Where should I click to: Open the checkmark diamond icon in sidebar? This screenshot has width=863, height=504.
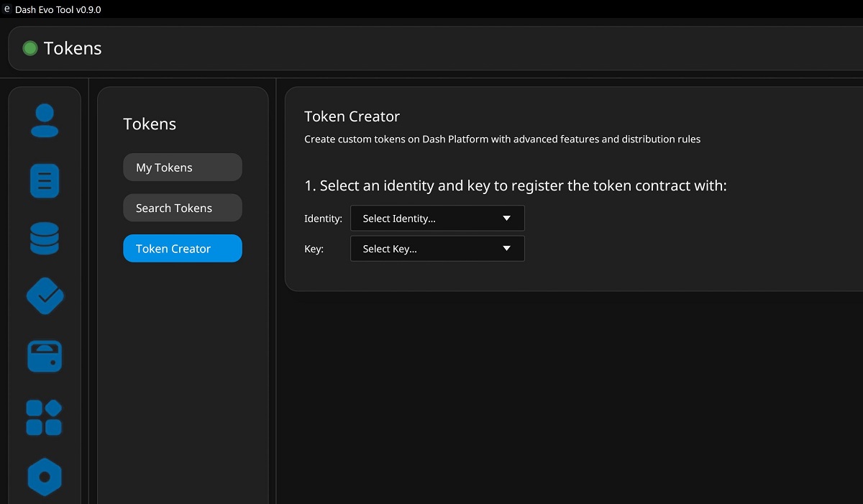click(x=45, y=296)
